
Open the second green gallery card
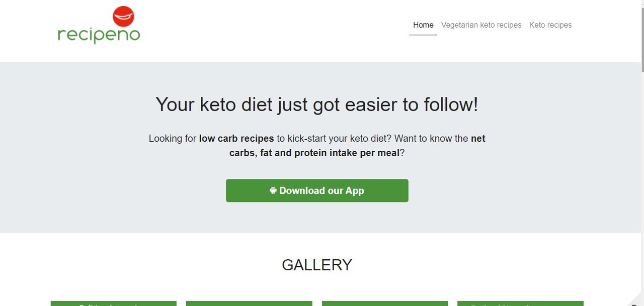click(x=249, y=303)
